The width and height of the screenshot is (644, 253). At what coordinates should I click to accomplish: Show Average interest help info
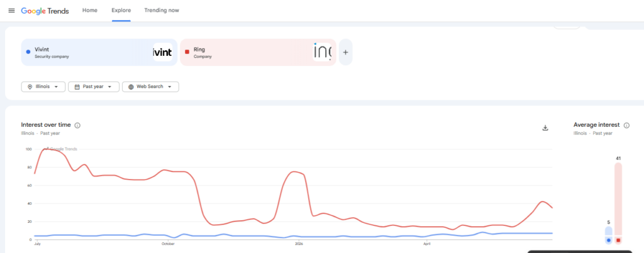pyautogui.click(x=627, y=126)
